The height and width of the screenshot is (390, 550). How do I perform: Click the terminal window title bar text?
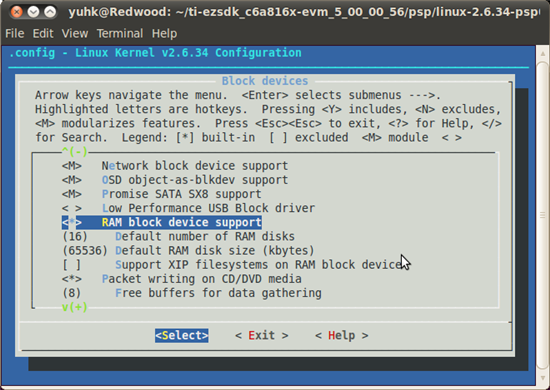[304, 12]
